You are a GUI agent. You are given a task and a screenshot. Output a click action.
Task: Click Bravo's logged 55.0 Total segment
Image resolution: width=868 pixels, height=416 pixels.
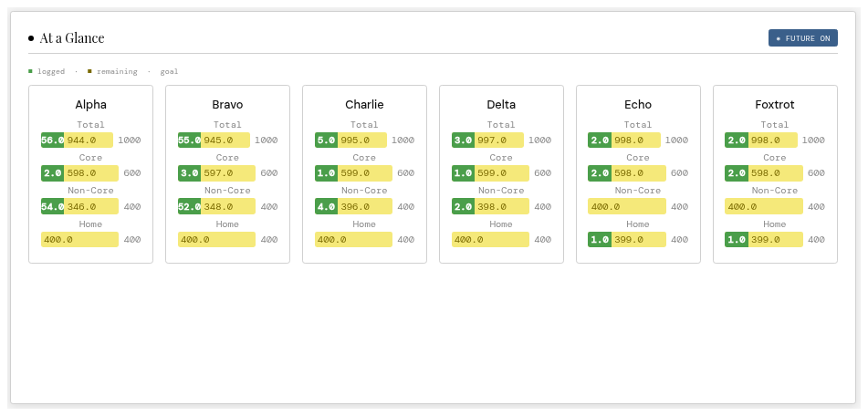click(x=189, y=140)
